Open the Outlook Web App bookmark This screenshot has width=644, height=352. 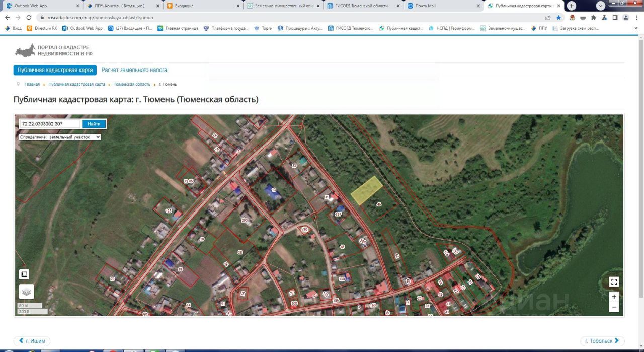[83, 28]
